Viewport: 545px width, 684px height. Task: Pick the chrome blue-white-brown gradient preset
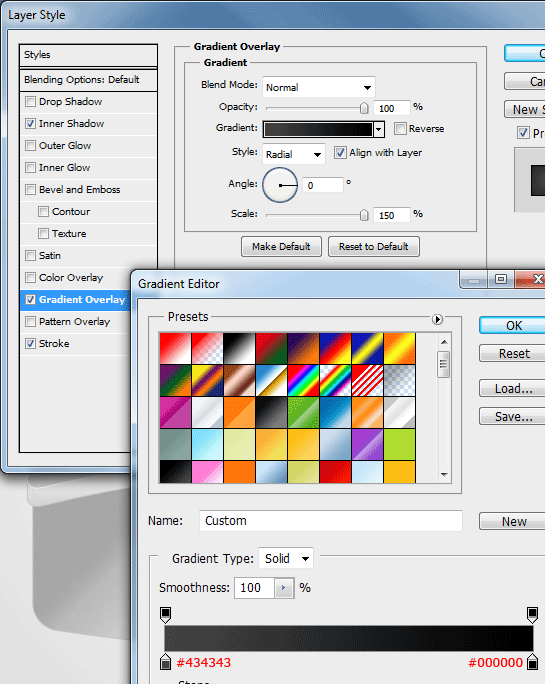(x=271, y=380)
